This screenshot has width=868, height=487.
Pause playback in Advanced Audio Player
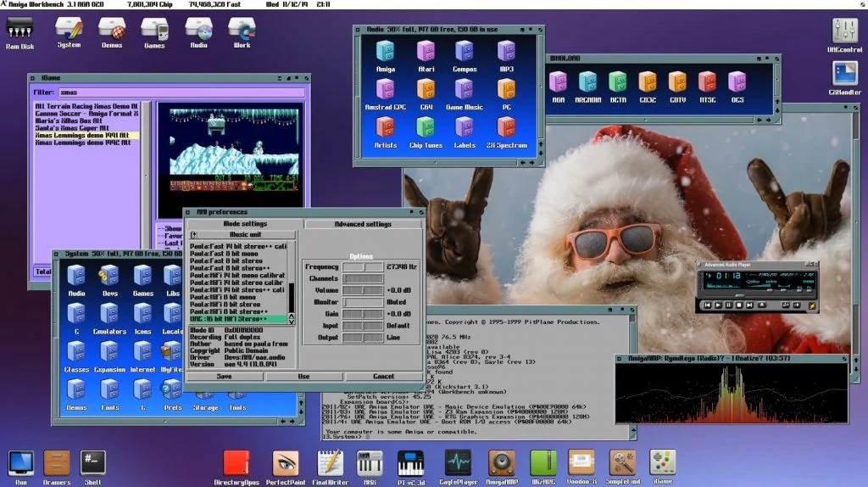[x=728, y=305]
